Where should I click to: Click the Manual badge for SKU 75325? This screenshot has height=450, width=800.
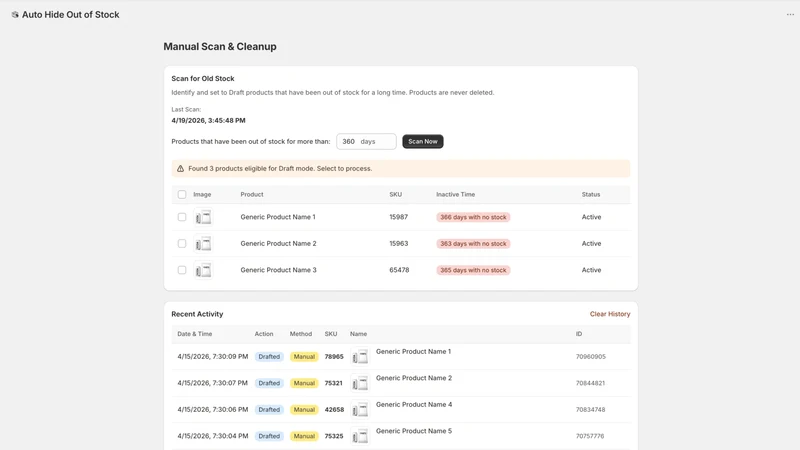pos(304,436)
